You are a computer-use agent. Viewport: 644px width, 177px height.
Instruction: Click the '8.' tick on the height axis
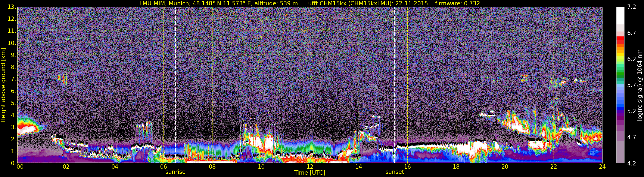point(13,67)
